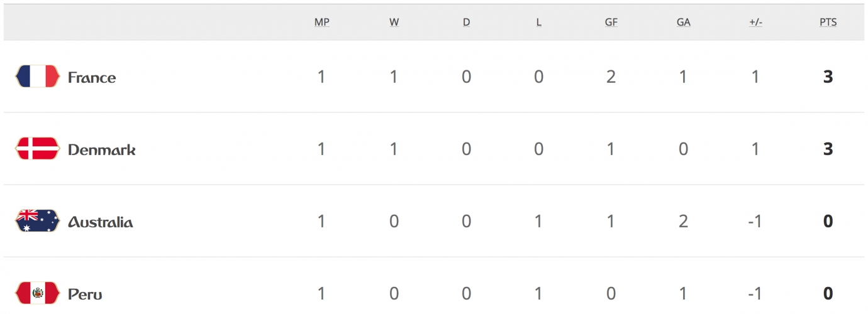This screenshot has height=314, width=868.
Task: Click the France flag icon
Action: click(x=37, y=77)
